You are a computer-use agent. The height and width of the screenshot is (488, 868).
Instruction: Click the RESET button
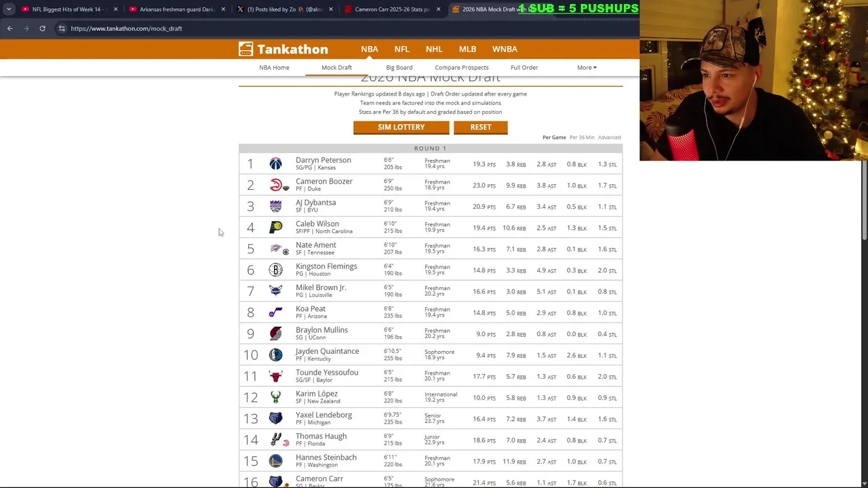click(480, 127)
